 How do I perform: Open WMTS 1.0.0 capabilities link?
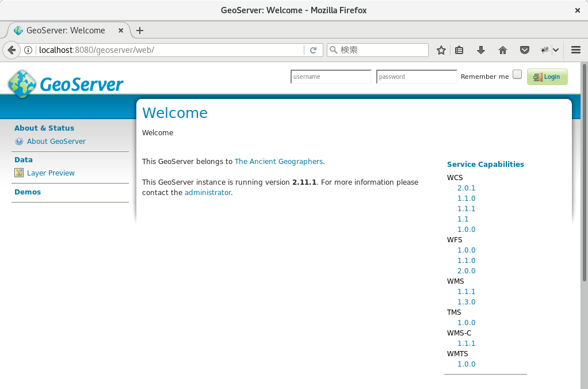click(x=466, y=364)
